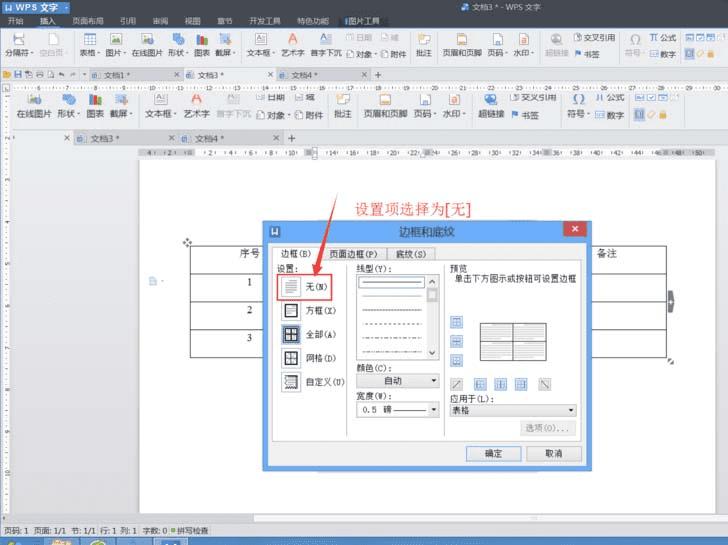The height and width of the screenshot is (545, 728).
Task: Open the 页面布局 ribbon menu
Action: tap(87, 20)
